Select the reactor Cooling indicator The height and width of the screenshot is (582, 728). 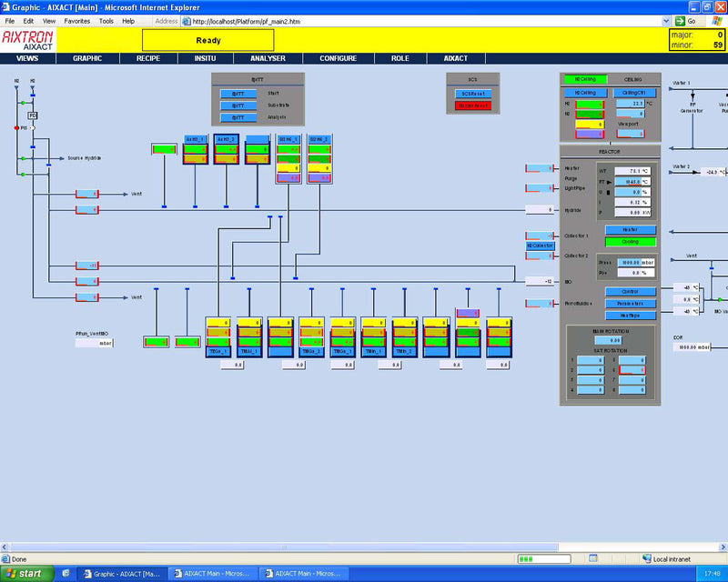630,242
